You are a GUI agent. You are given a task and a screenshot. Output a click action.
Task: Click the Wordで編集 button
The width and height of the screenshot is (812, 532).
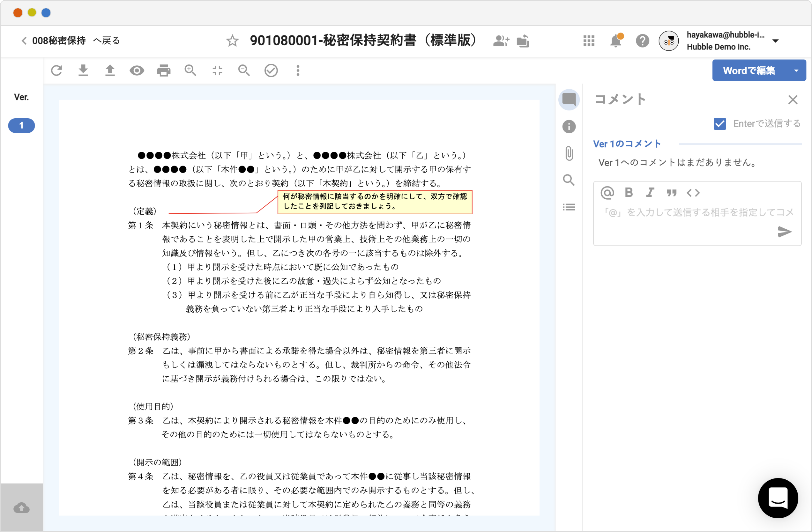click(x=749, y=70)
